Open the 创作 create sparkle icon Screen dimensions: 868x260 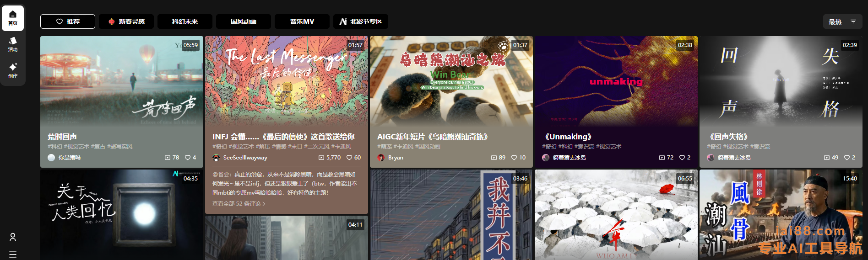coord(13,70)
